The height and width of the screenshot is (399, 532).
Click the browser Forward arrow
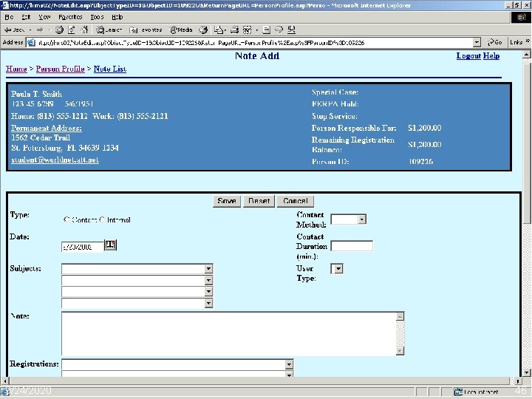[x=40, y=30]
